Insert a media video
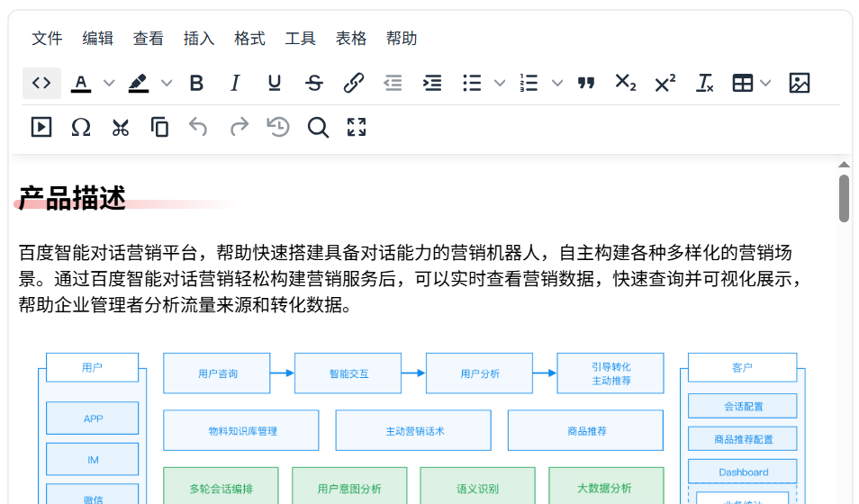Screen dimensions: 859x504 click(41, 127)
